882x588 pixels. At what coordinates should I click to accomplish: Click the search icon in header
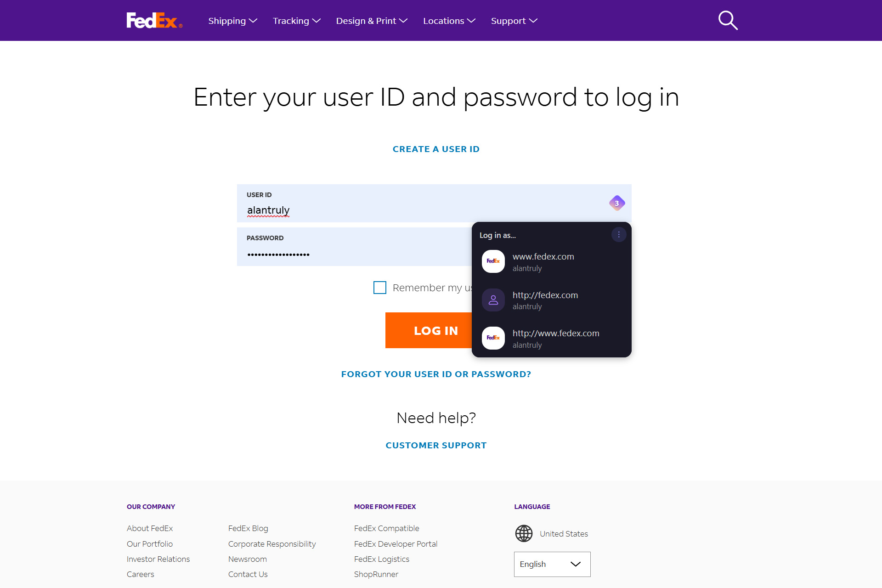728,20
